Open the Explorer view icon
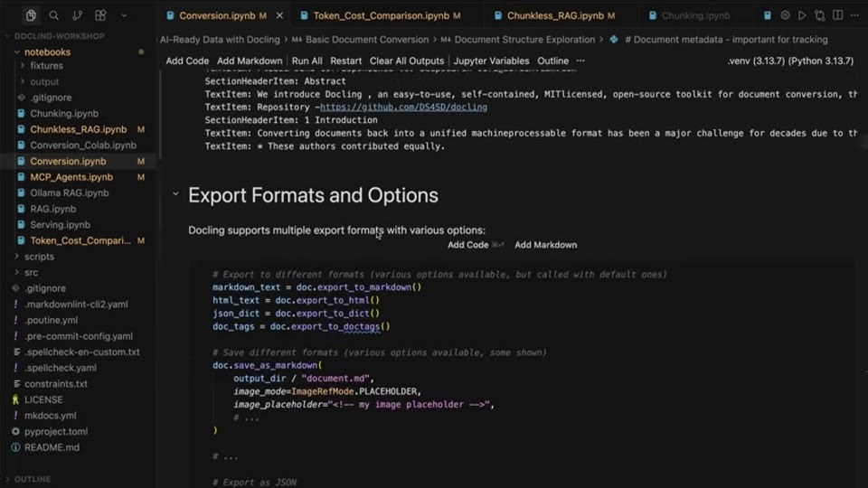This screenshot has width=868, height=488. 31,15
